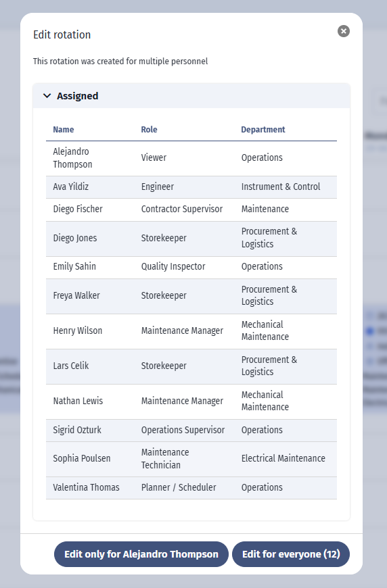387x588 pixels.
Task: Sort by the Department column header
Action: coord(263,129)
